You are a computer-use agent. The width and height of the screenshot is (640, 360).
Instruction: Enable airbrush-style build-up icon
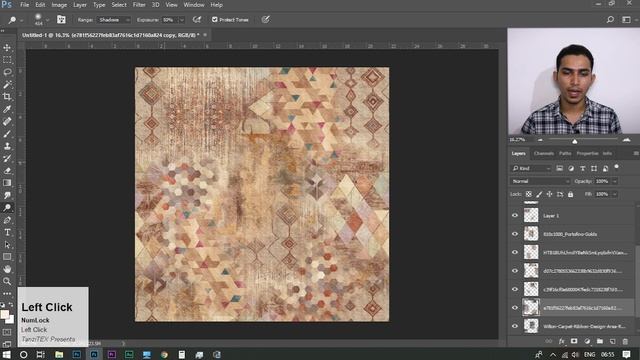pos(197,19)
